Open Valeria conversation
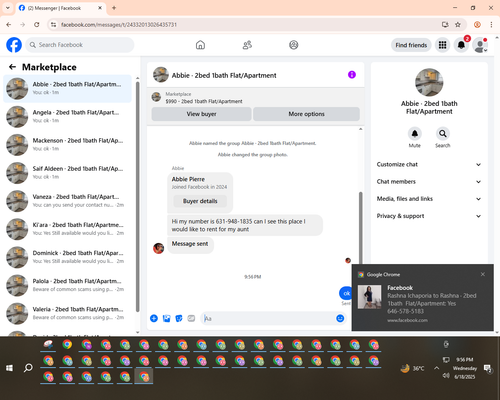500x400 pixels. pos(67,313)
